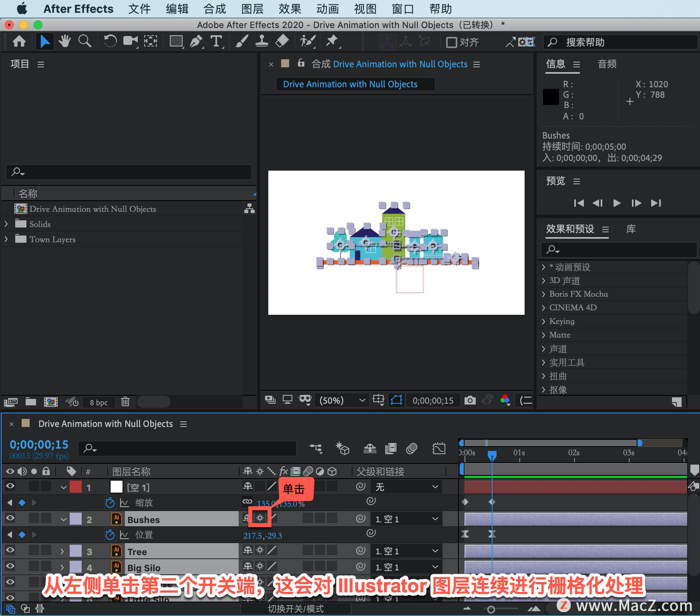Select the Hand tool

(x=64, y=41)
